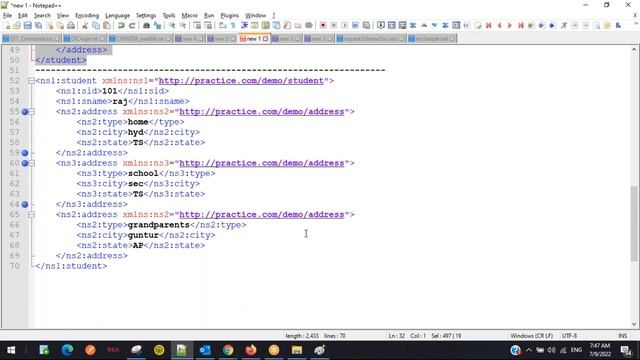Collapse the ns3:address fold at line 60
Viewport: 640px width, 360px height.
pyautogui.click(x=31, y=163)
